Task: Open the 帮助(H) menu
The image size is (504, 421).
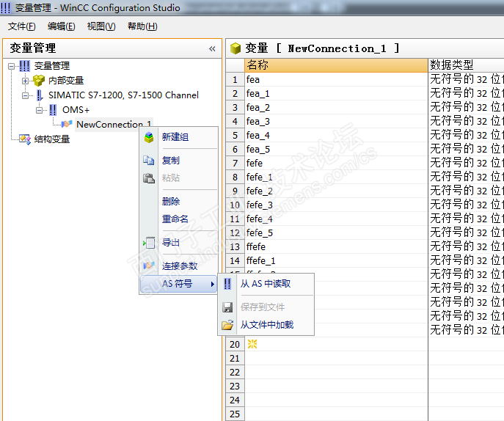Action: (142, 26)
